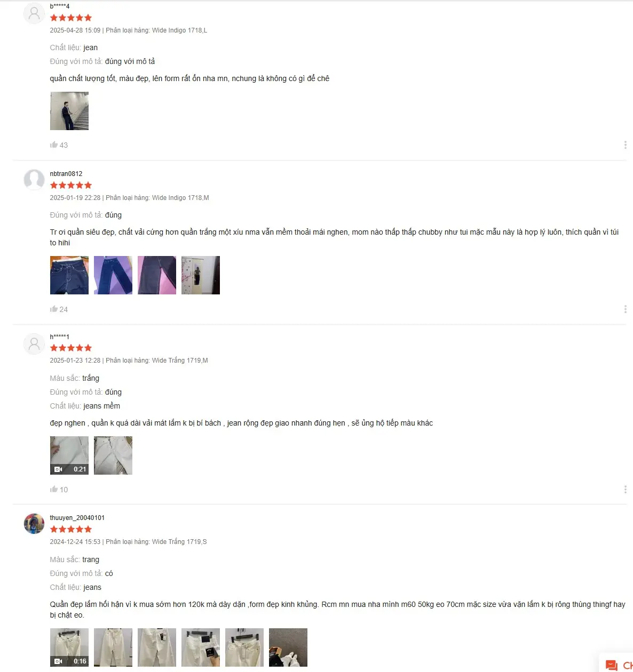The width and height of the screenshot is (633, 672).
Task: View second blue jeans photo thumbnail
Action: 113,275
